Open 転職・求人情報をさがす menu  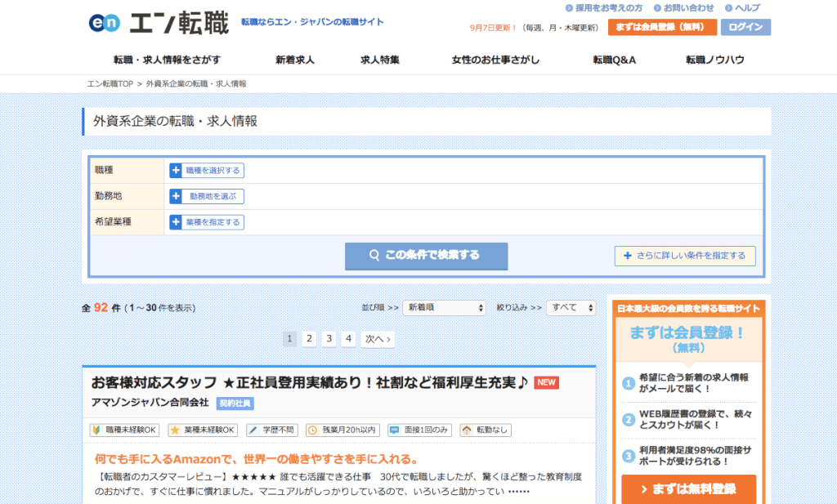[x=167, y=60]
